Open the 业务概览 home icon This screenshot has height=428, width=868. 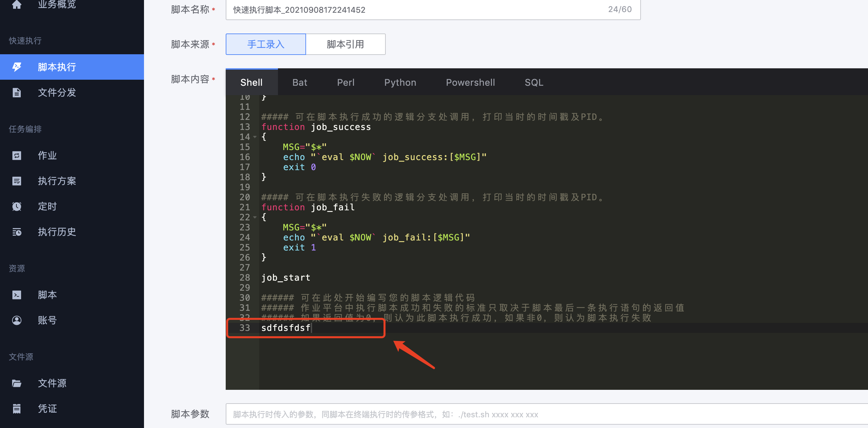click(17, 5)
